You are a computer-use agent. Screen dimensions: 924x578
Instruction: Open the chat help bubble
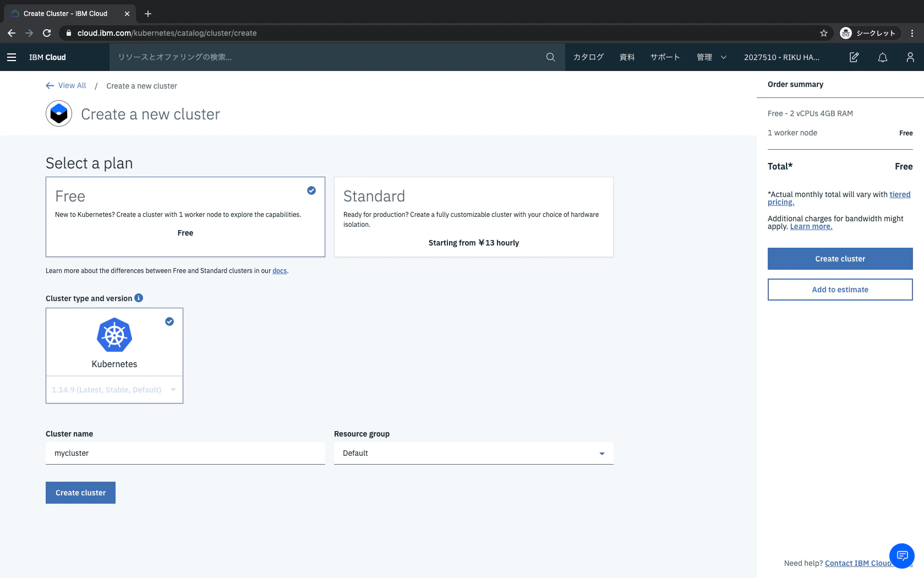[902, 555]
